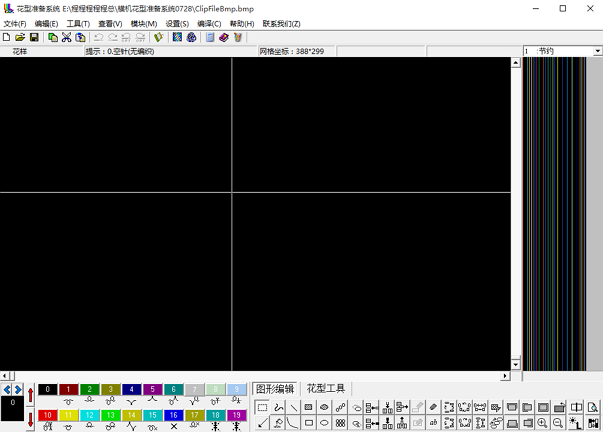Select the hollow ellipse tool

pos(324,423)
